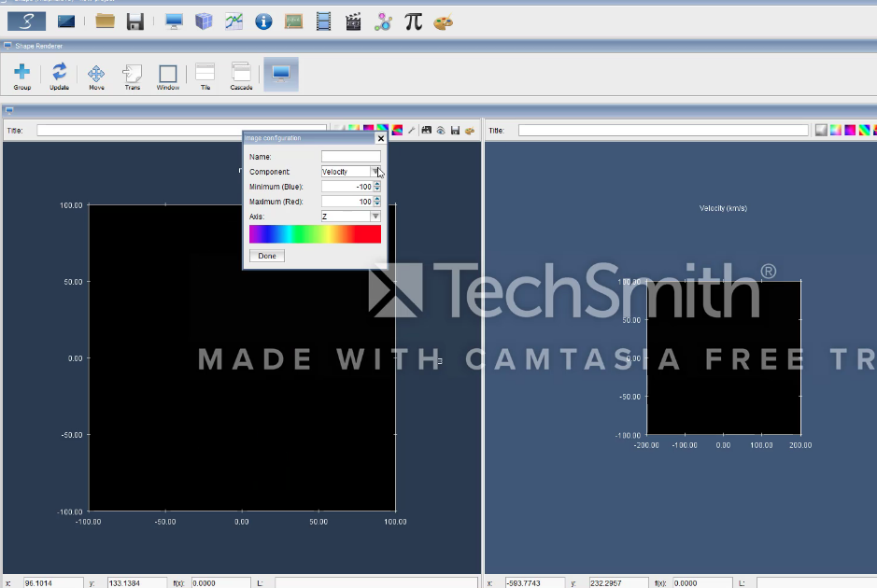Click the right panel f(x) value field
The width and height of the screenshot is (877, 588).
[x=701, y=583]
